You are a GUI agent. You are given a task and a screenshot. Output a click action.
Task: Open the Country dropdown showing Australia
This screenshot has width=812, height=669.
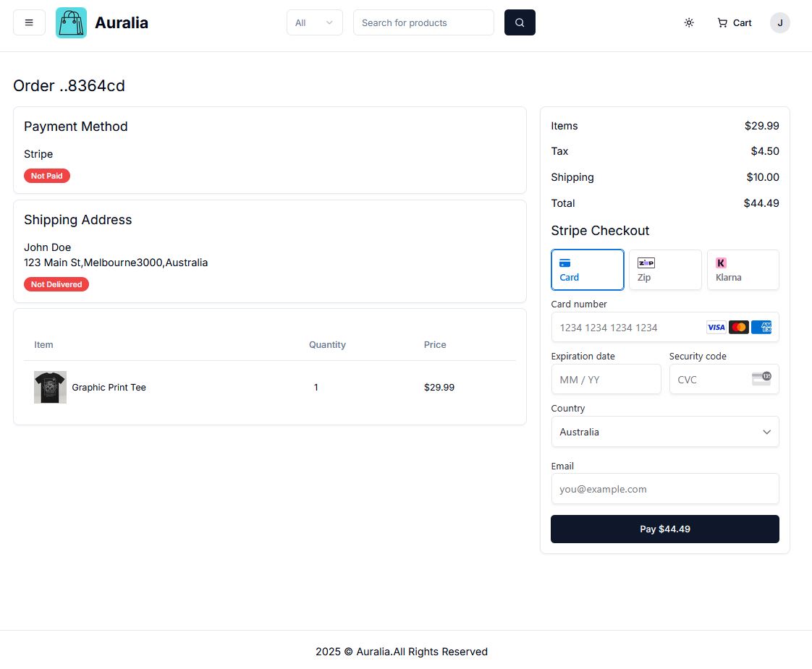pos(665,432)
